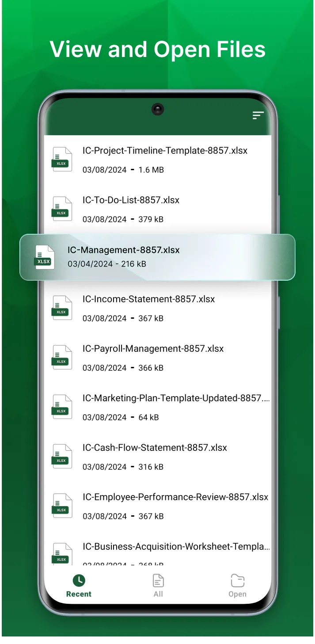Screen dimensions: 315x644
Task: Open IC-Marketing-Plan-Template-Updated-8857 file
Action: click(176, 398)
